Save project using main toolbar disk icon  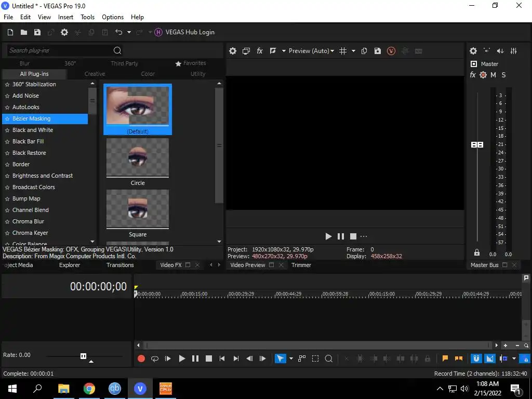(37, 32)
